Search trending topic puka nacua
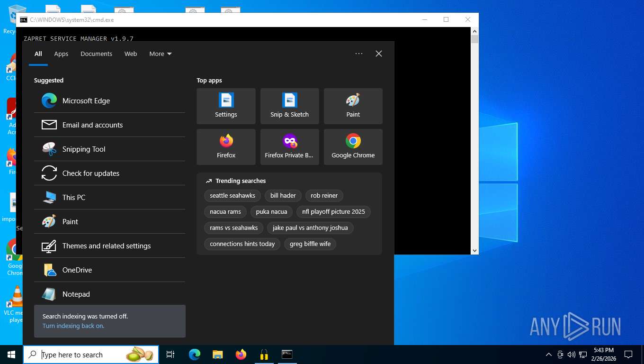 point(271,211)
